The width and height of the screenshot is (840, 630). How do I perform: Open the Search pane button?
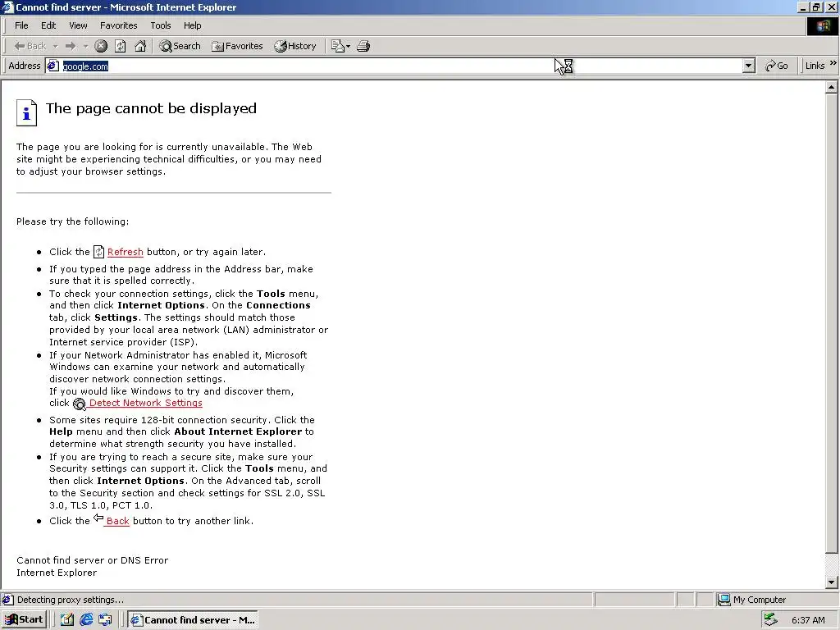point(180,46)
